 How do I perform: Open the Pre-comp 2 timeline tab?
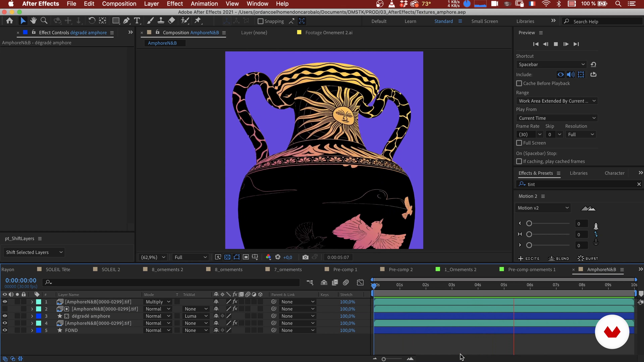click(401, 269)
